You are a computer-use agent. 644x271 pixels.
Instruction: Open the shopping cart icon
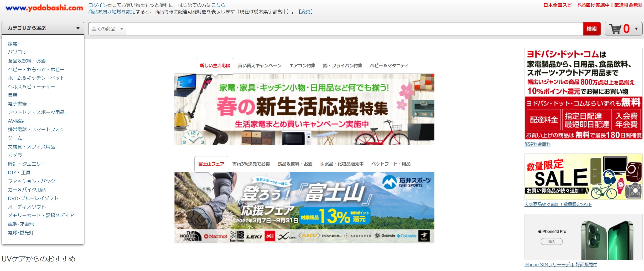(616, 29)
